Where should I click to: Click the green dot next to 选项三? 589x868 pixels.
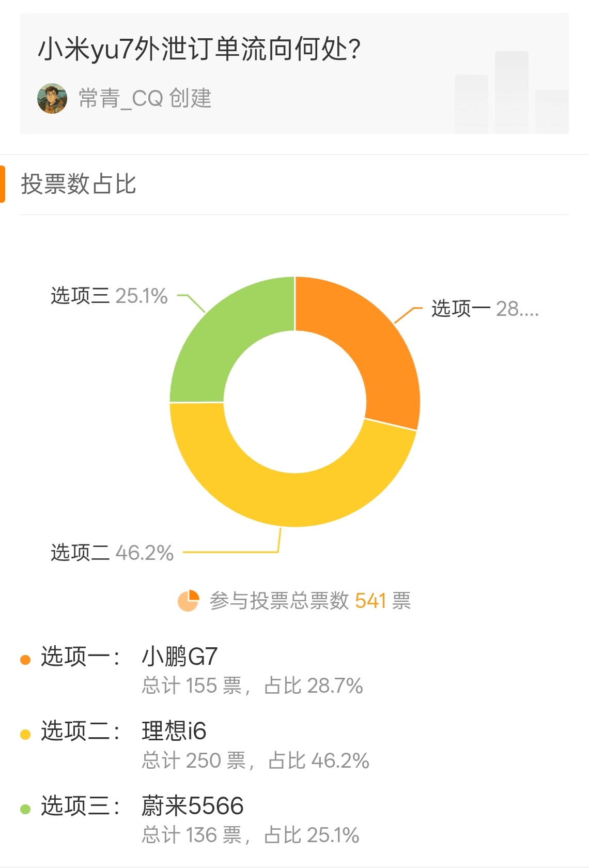(x=25, y=809)
